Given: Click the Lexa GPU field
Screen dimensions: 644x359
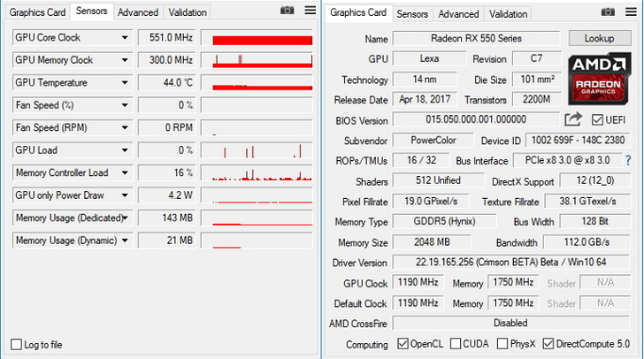Looking at the screenshot, I should tap(429, 58).
